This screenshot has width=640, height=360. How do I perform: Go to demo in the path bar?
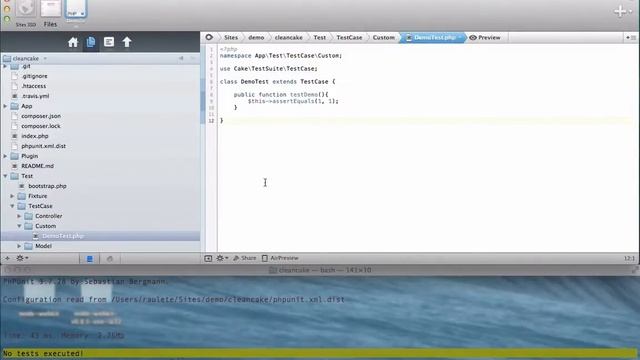[256, 38]
